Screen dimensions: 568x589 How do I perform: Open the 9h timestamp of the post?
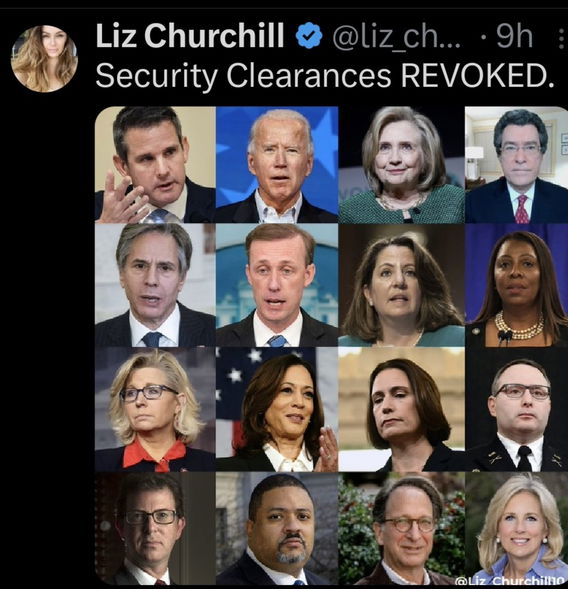[x=514, y=36]
